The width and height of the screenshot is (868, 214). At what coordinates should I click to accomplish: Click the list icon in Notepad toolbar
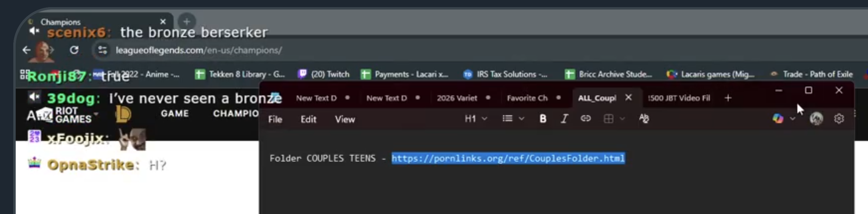tap(508, 119)
